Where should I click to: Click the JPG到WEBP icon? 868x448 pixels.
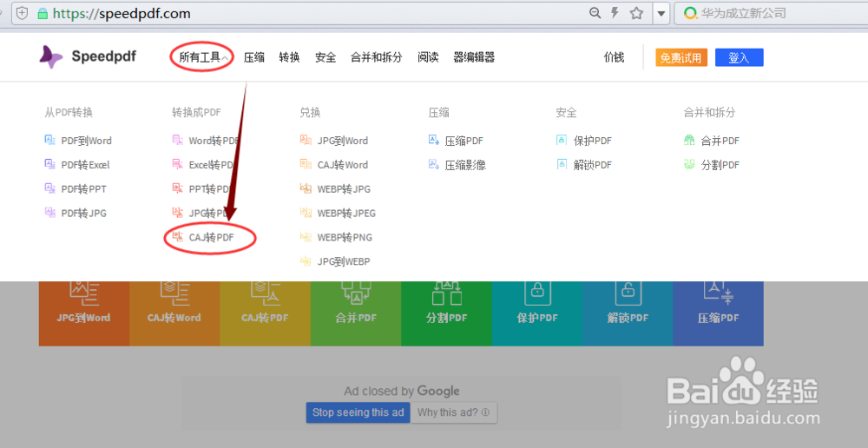(306, 261)
